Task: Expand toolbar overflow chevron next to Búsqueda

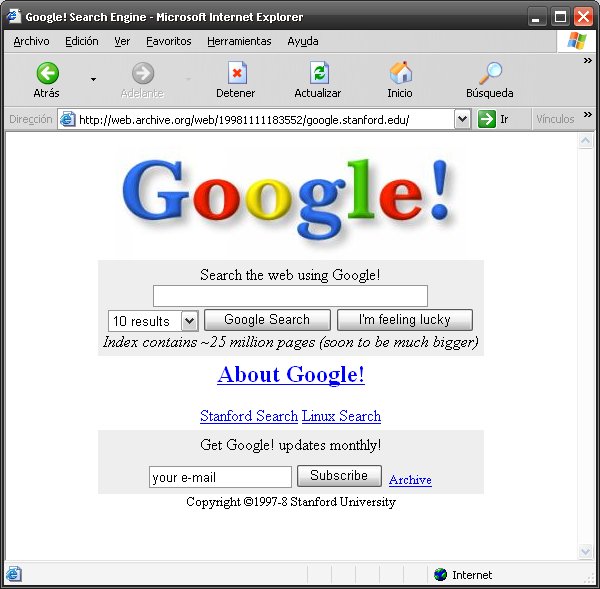Action: pos(587,60)
